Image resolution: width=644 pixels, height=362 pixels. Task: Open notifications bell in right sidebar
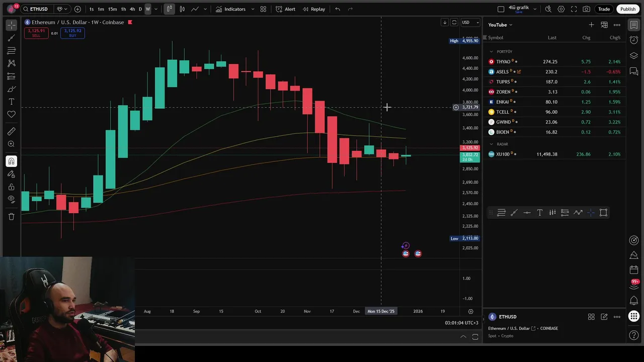pyautogui.click(x=634, y=301)
